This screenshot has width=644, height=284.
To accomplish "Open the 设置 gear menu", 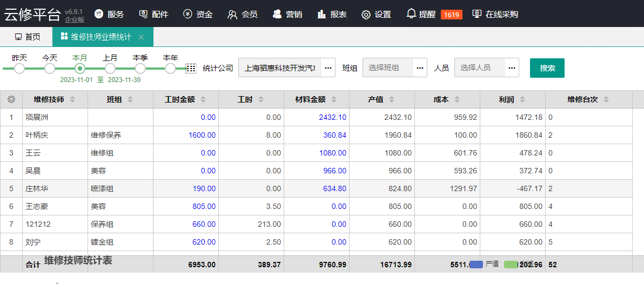I will click(x=376, y=14).
